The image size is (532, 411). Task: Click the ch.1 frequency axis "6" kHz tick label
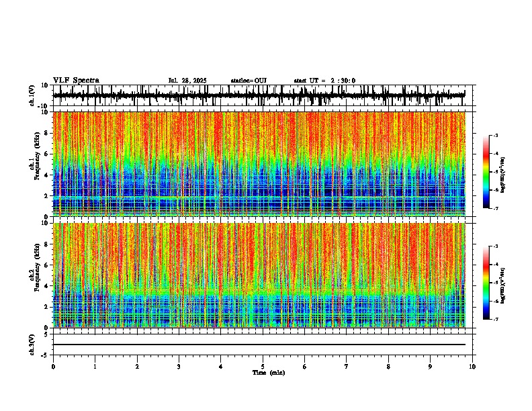[x=47, y=154]
